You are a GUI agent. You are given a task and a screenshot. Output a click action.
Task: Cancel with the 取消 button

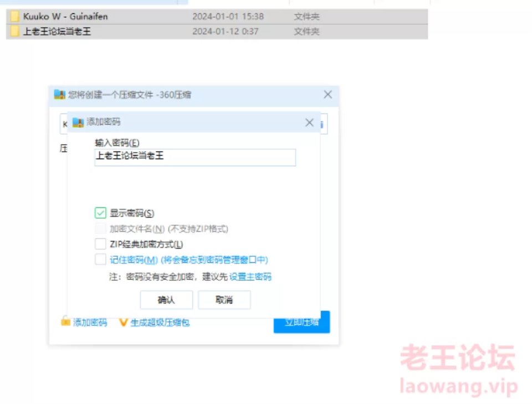coord(224,300)
